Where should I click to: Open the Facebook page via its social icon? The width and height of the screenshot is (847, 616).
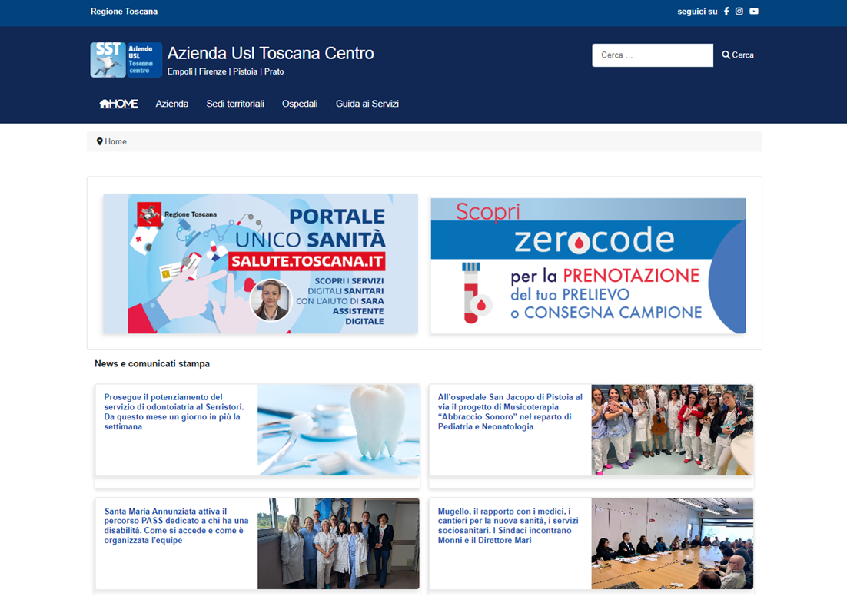726,11
